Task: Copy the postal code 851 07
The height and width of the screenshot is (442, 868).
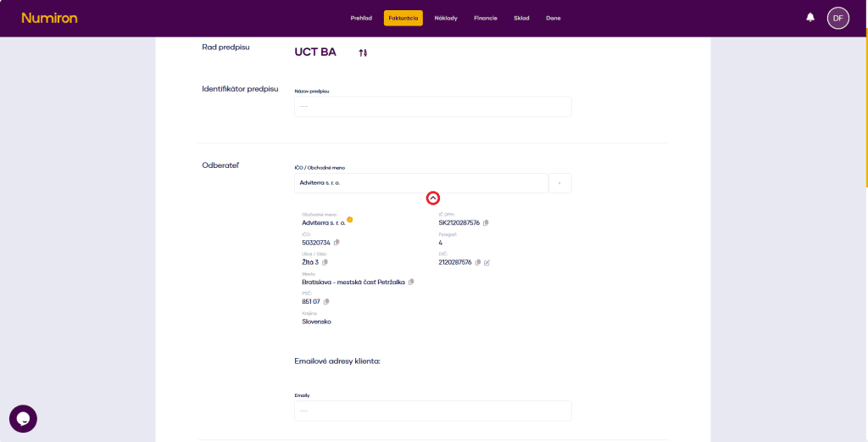Action: pyautogui.click(x=326, y=301)
